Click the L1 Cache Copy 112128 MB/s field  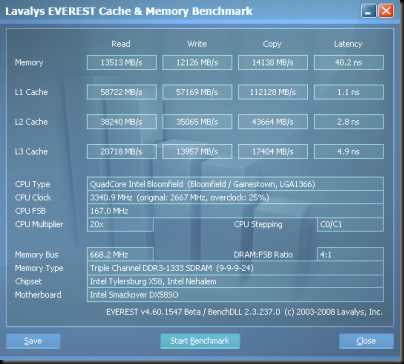coord(273,92)
